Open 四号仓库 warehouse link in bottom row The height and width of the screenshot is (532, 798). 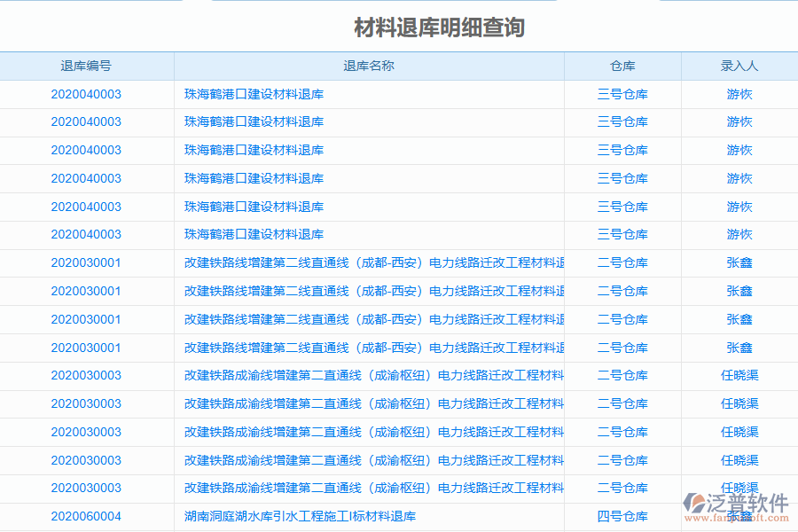pyautogui.click(x=622, y=517)
